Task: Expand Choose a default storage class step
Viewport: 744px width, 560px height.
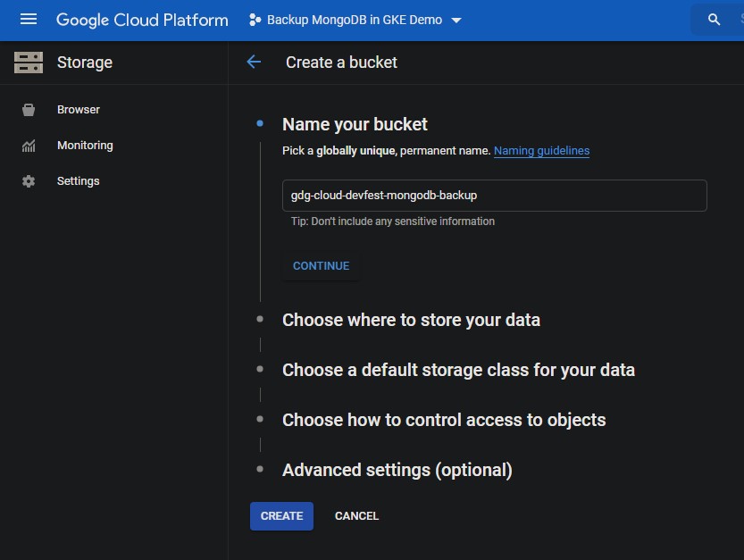Action: tap(458, 370)
